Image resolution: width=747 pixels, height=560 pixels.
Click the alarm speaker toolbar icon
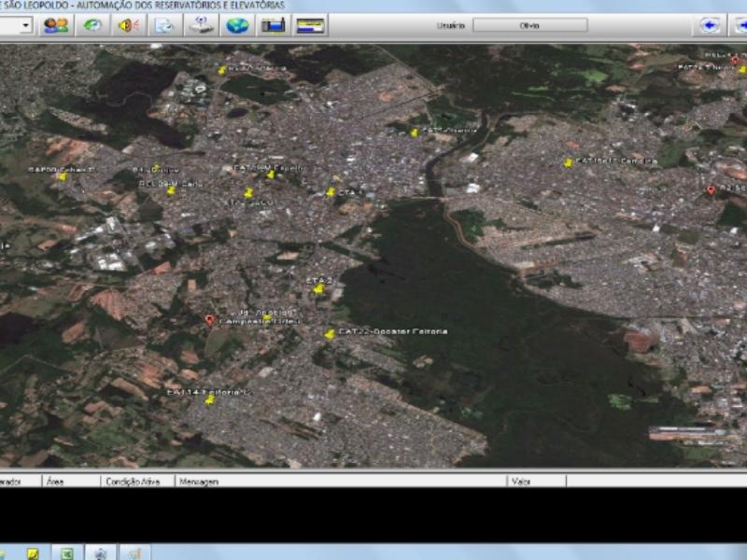tap(128, 25)
